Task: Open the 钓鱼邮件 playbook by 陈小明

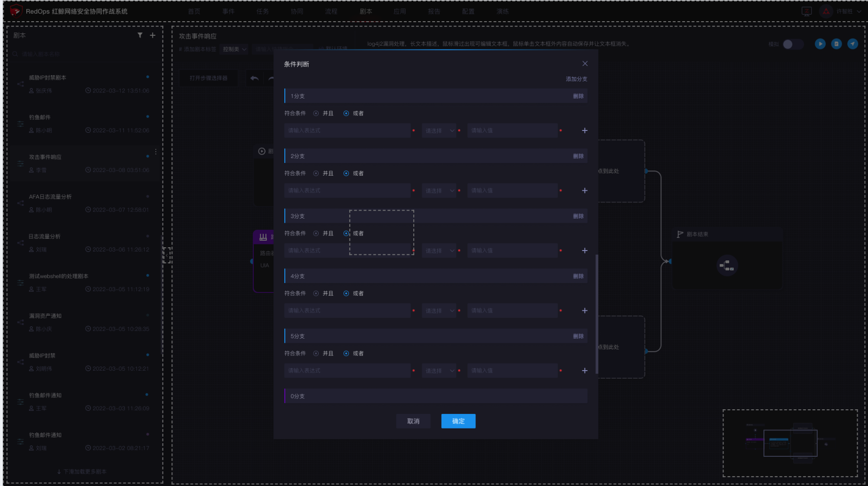Action: [85, 124]
